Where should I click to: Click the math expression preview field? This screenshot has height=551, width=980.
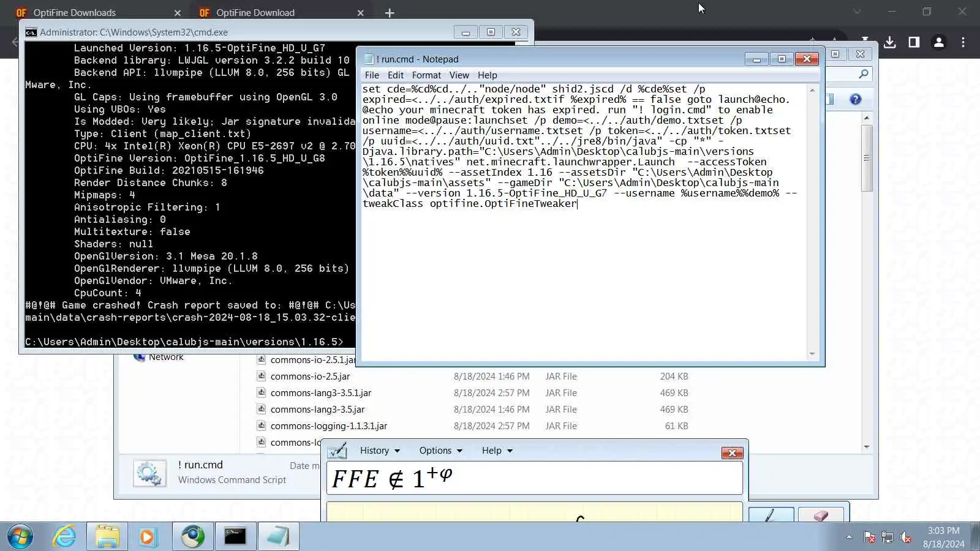pyautogui.click(x=535, y=478)
